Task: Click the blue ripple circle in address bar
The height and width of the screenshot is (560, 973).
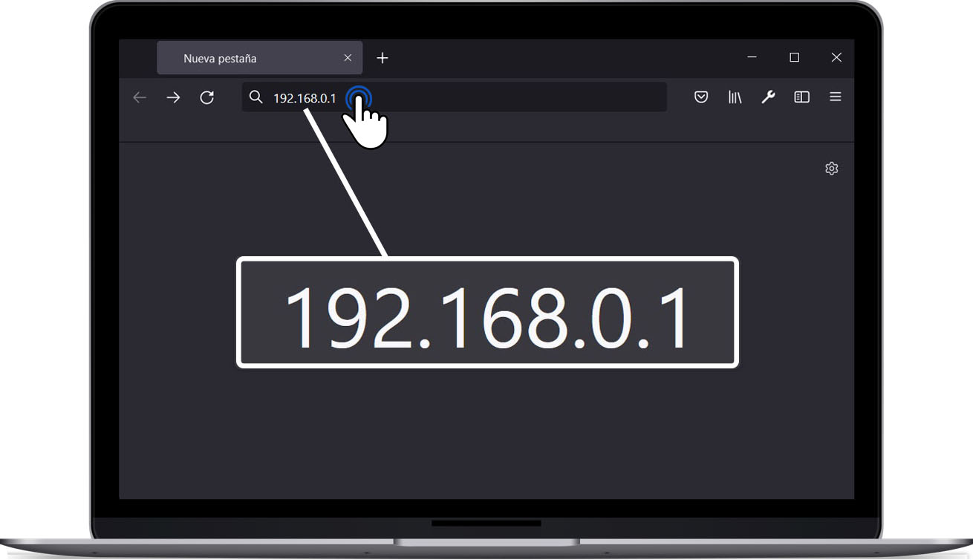Action: click(x=359, y=97)
